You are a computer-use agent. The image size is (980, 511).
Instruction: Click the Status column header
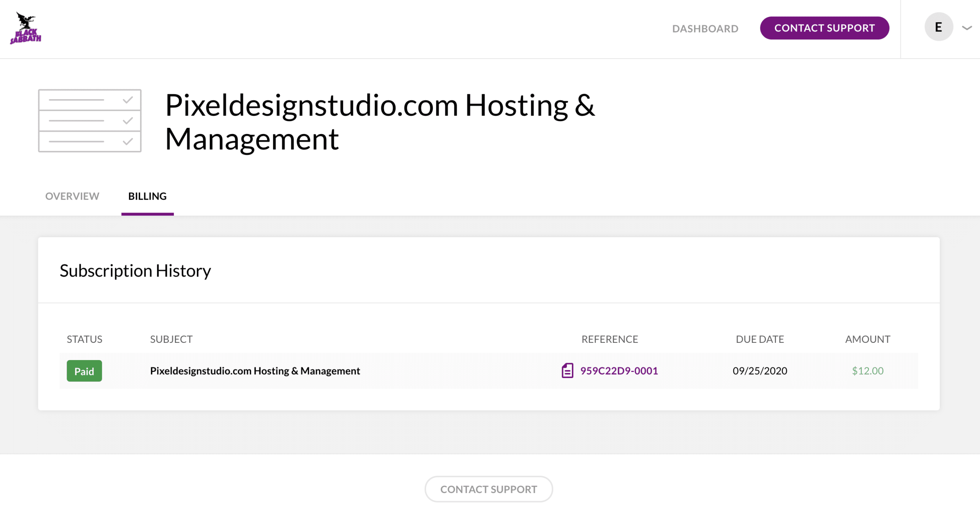point(84,339)
